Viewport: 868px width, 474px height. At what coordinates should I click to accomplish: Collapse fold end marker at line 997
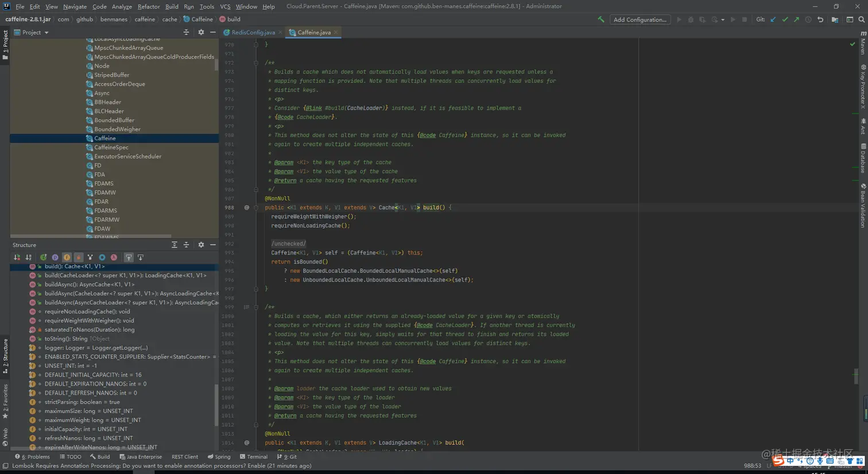[x=256, y=289]
